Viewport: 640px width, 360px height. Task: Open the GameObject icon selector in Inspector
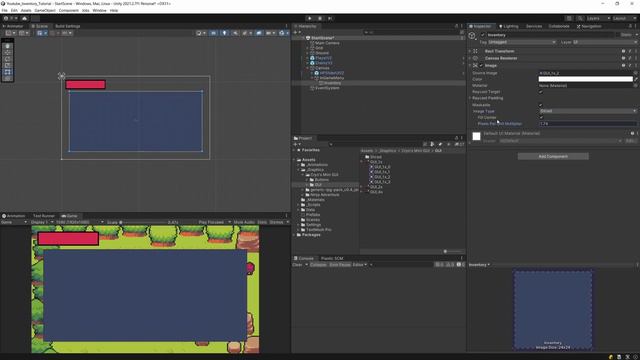(472, 36)
